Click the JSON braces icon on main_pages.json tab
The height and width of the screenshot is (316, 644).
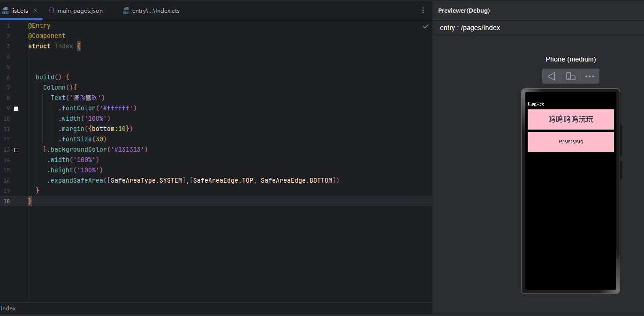[52, 10]
